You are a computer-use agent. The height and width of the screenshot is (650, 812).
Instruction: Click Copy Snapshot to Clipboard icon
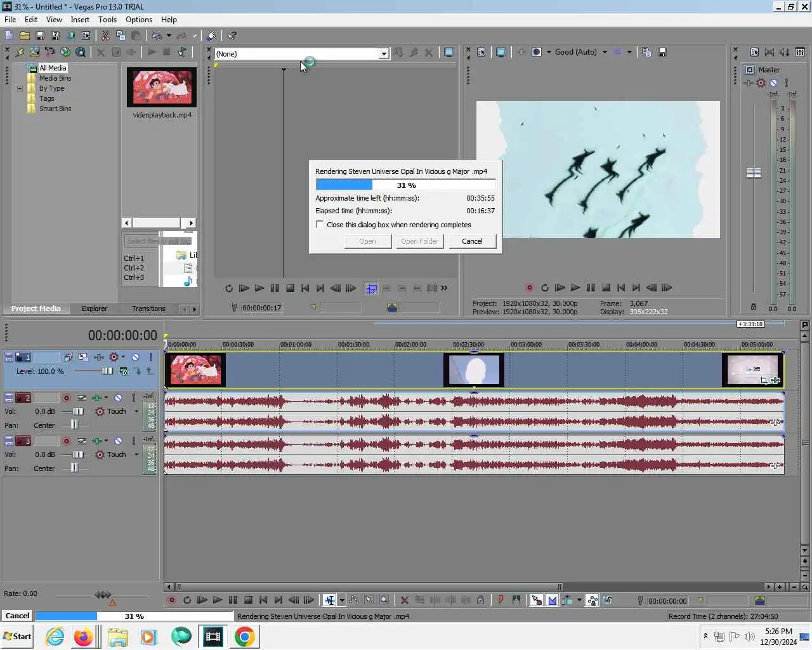point(646,52)
